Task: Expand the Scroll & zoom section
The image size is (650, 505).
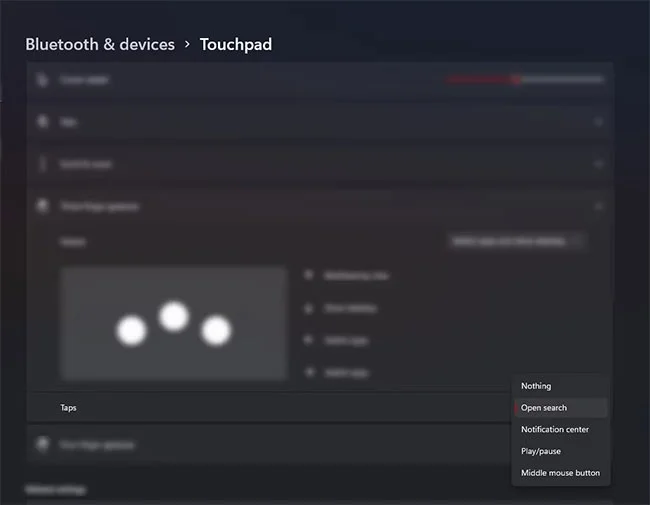Action: [x=598, y=163]
